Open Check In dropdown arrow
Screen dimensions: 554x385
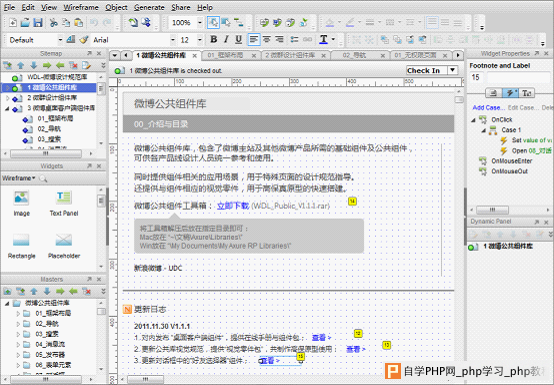453,70
